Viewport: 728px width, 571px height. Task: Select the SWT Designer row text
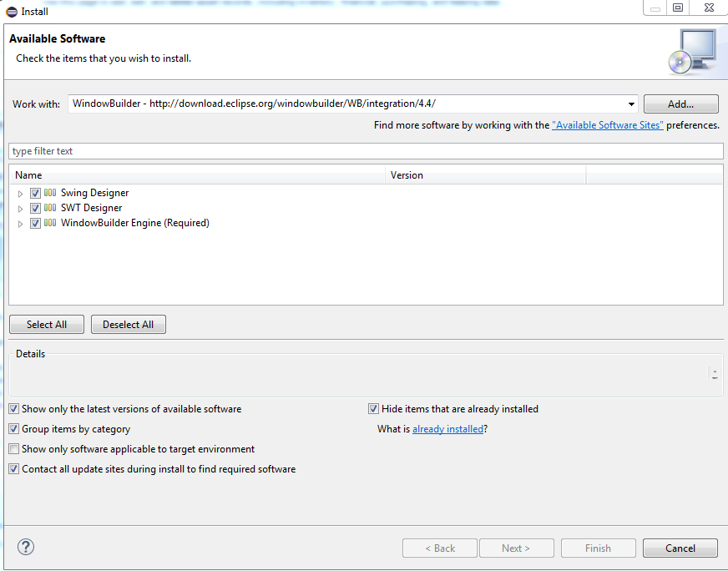click(x=92, y=208)
